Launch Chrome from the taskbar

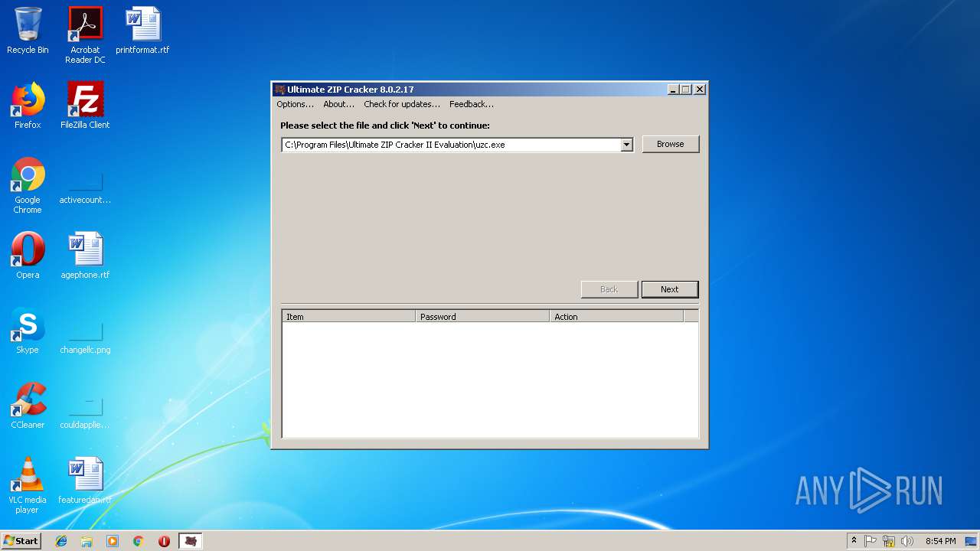tap(139, 541)
